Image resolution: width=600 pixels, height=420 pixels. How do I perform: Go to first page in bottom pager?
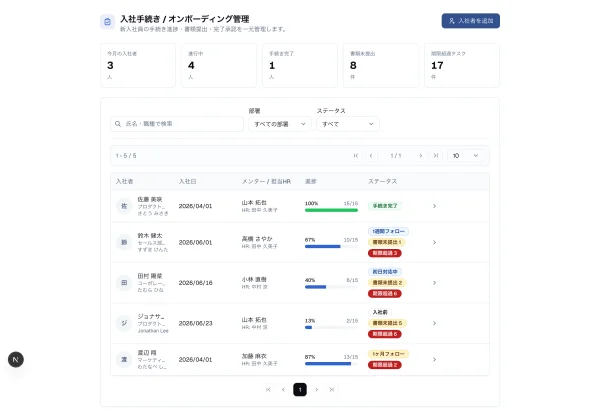pyautogui.click(x=268, y=389)
